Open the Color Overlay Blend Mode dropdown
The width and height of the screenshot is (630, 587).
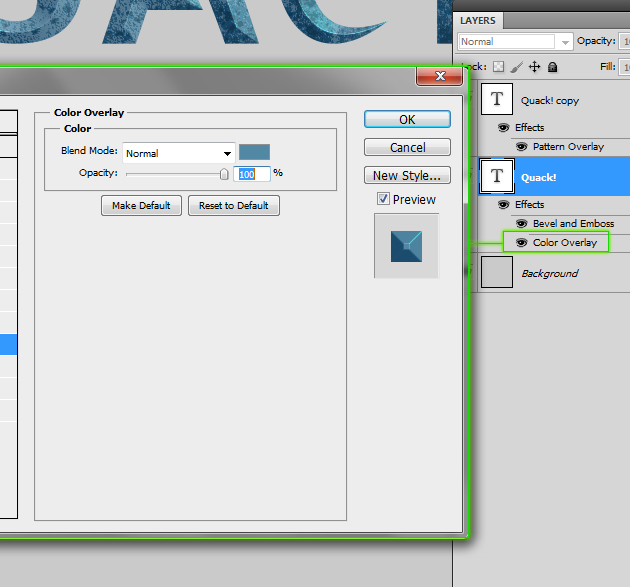click(x=179, y=153)
